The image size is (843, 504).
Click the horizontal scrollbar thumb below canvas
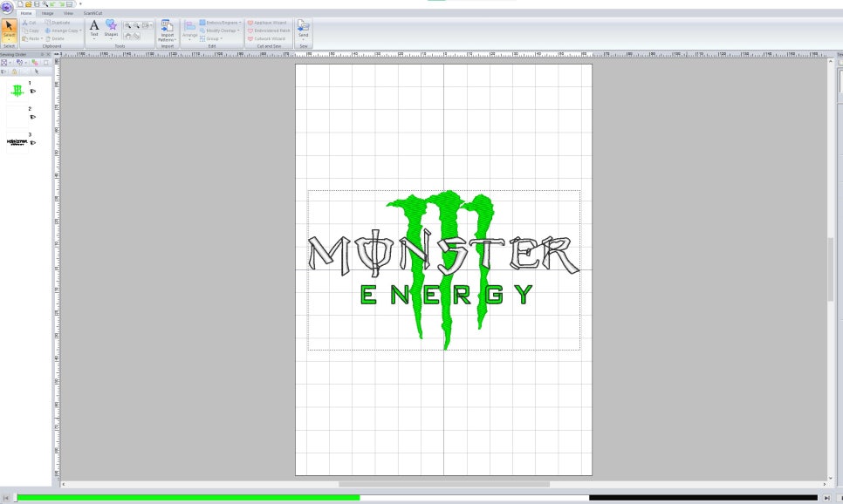point(444,484)
